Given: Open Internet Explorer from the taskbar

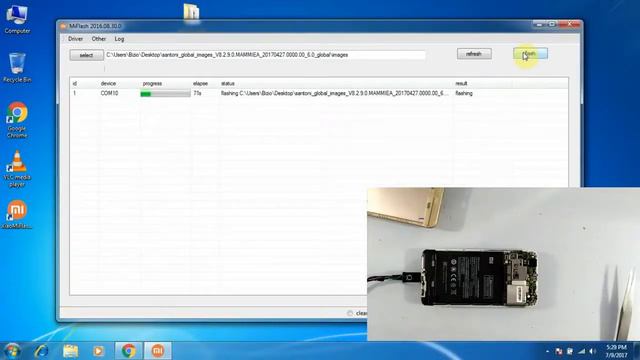Looking at the screenshot, I should tap(41, 351).
